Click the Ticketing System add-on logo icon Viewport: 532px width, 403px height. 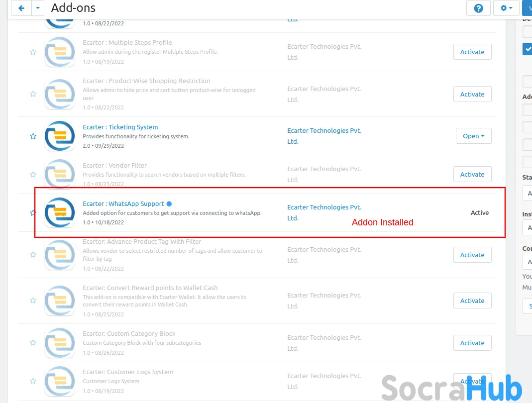[x=60, y=136]
